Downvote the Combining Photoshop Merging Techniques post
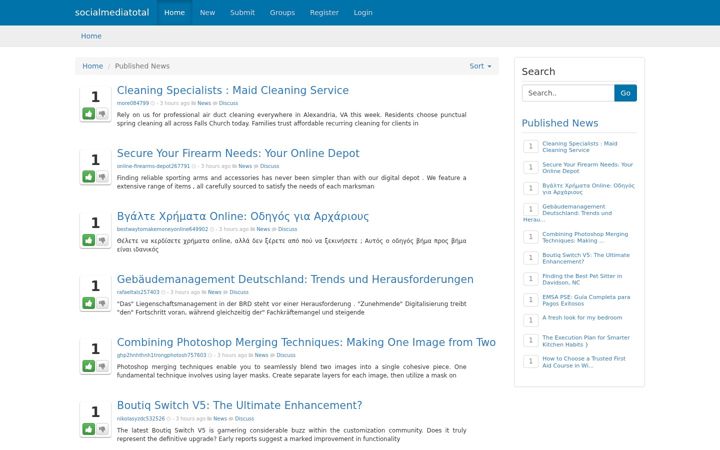Viewport: 720px width, 450px height. (x=102, y=366)
